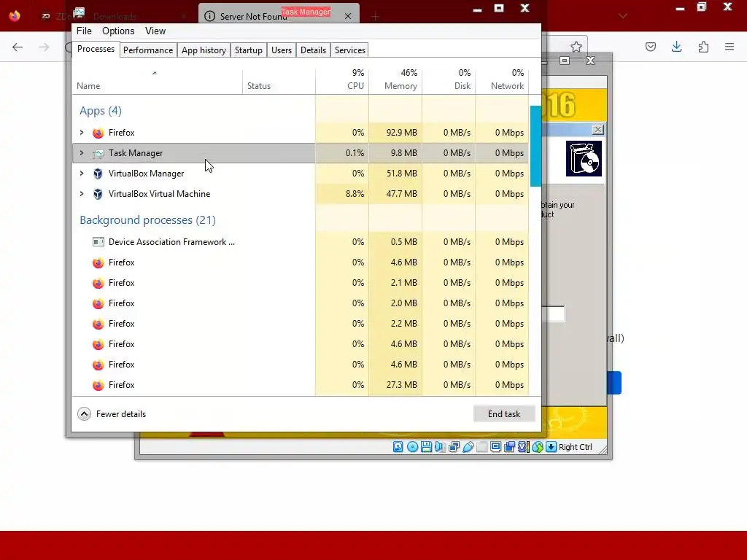The image size is (747, 560).
Task: Close the inner dialog in VirtualBox VM
Action: tap(598, 130)
